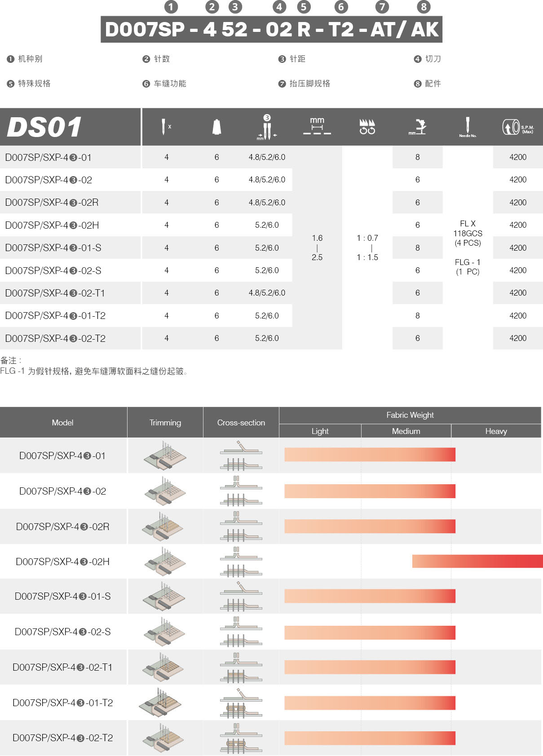Click the Needle No. icon
The height and width of the screenshot is (756, 543).
(x=468, y=127)
